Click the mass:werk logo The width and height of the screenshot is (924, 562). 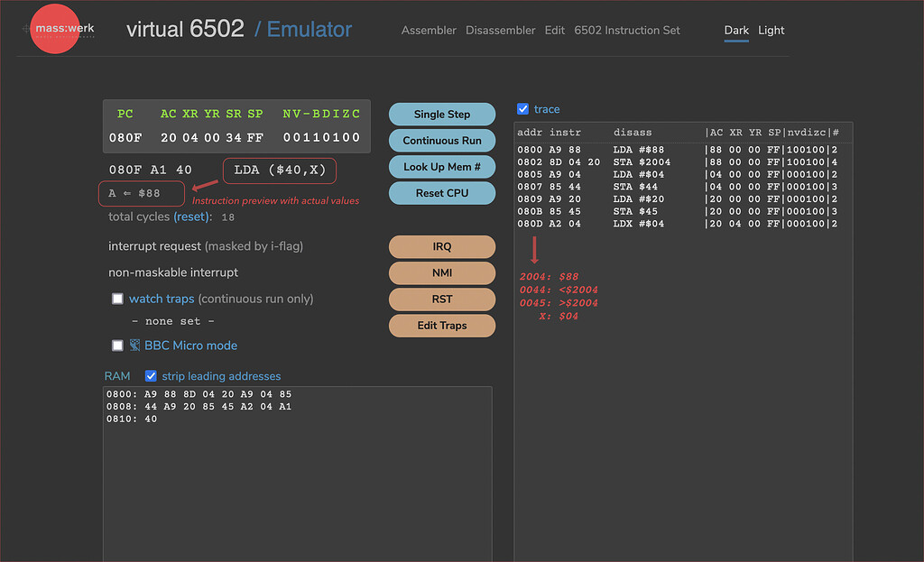point(54,29)
